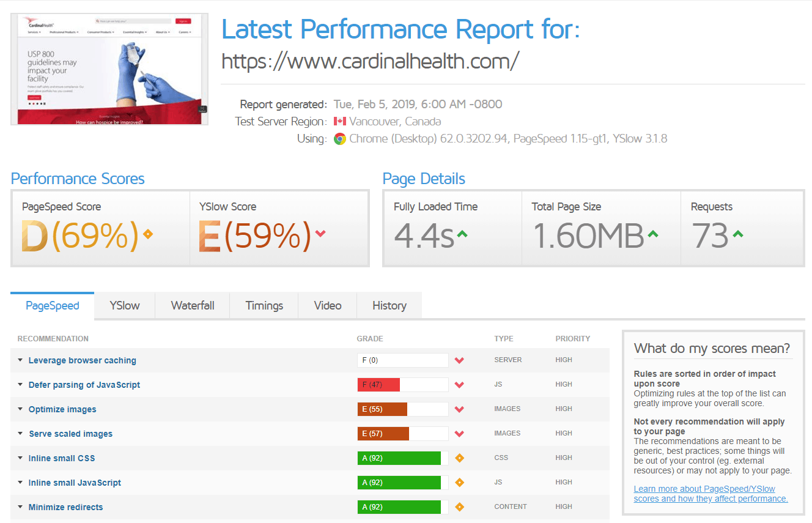Open the History tab

click(389, 306)
